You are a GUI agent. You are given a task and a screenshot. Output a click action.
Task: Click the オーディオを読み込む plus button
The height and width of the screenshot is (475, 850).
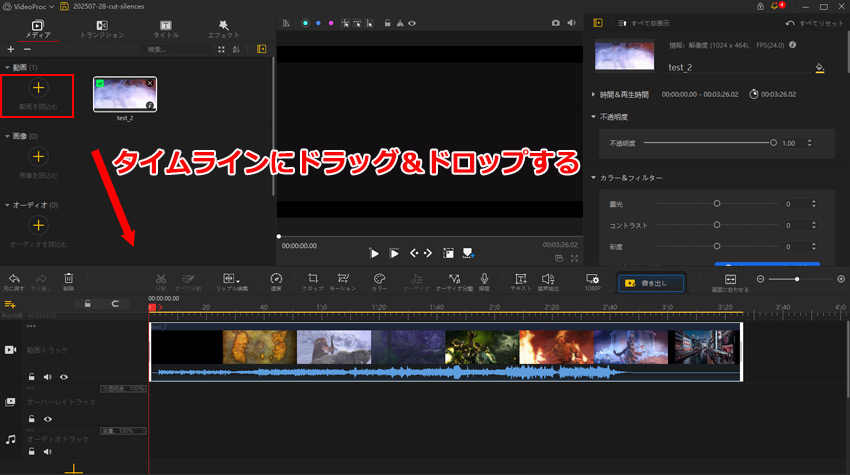38,226
